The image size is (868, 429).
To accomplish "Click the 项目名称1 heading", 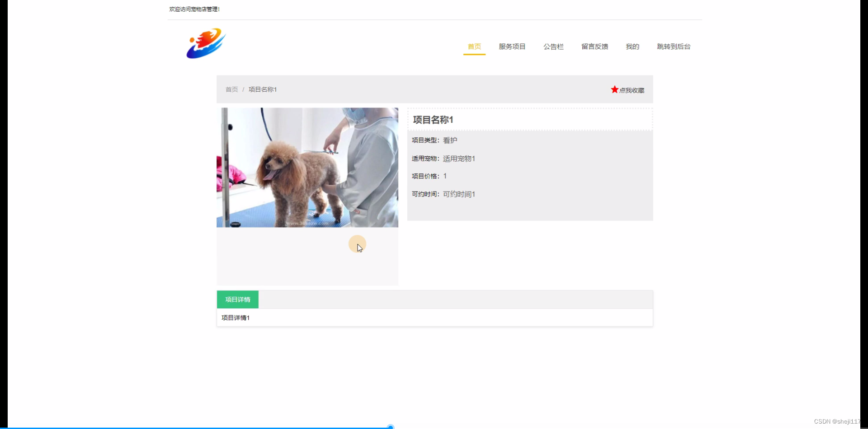I will click(432, 120).
